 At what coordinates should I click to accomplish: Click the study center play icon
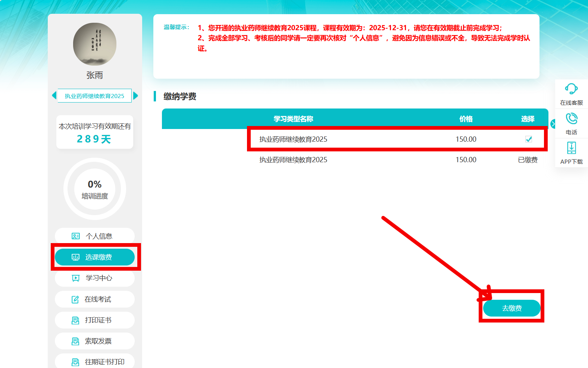[76, 278]
